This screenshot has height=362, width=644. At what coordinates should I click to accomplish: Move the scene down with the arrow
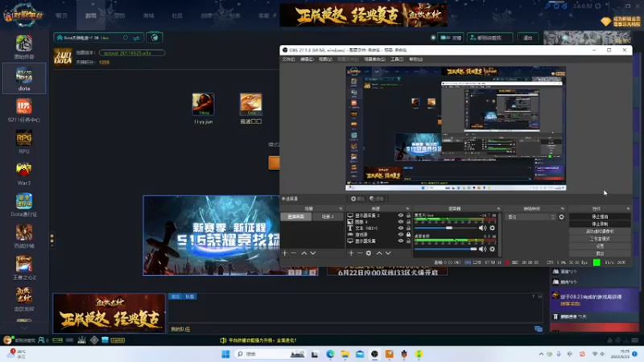tap(313, 253)
